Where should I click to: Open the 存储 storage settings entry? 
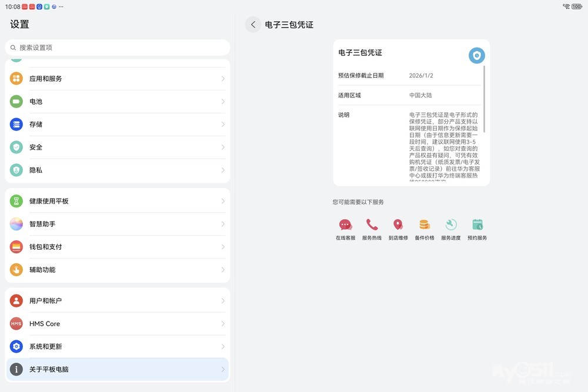(x=118, y=125)
